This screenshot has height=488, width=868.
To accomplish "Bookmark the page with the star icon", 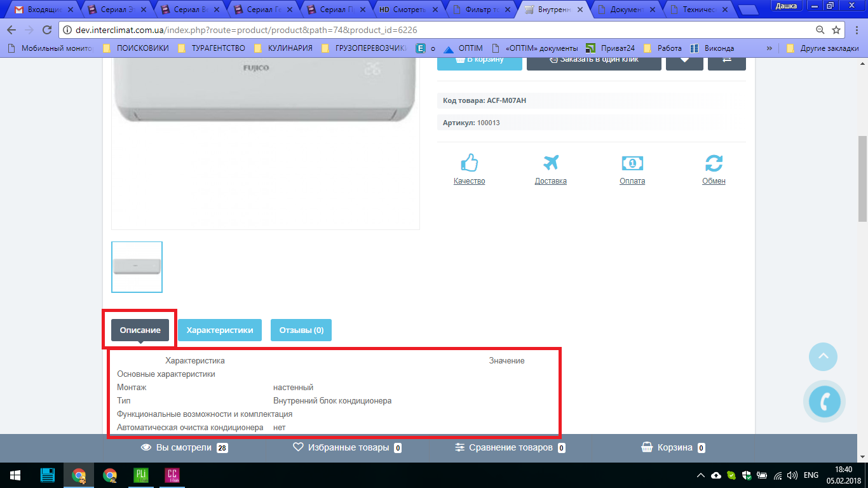I will 836,30.
